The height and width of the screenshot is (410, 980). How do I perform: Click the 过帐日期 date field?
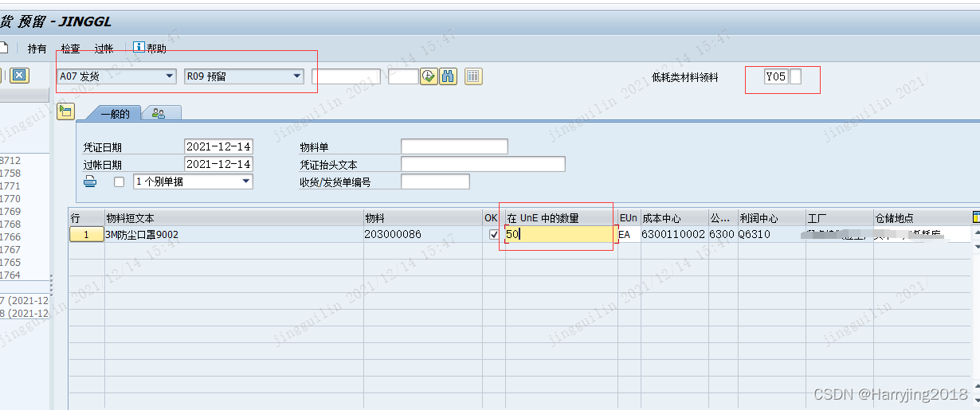[x=218, y=164]
